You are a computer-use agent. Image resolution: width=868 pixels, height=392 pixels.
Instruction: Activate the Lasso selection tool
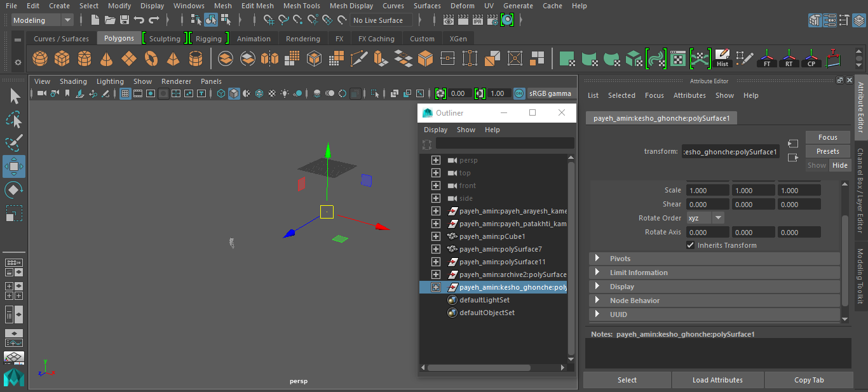point(14,119)
